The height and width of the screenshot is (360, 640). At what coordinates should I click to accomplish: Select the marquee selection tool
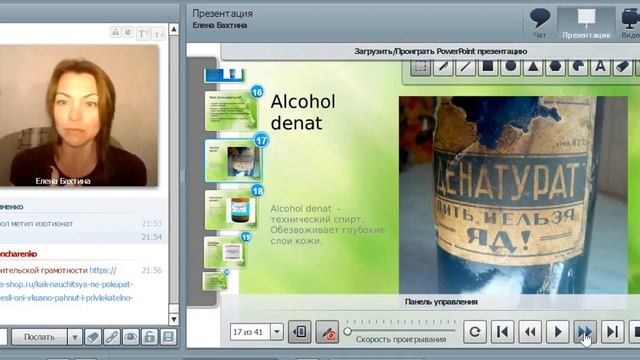(420, 67)
